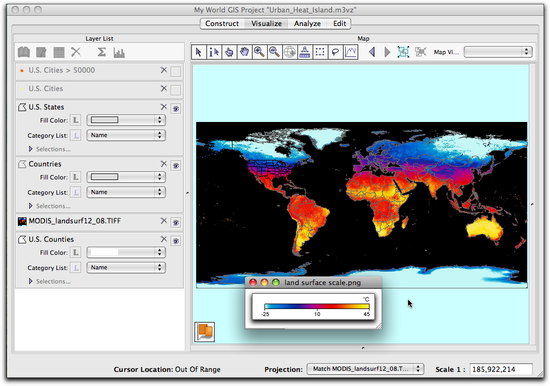Image resolution: width=550 pixels, height=386 pixels.
Task: Hide the MODIS_landsurf12_08.TIFF layer
Action: click(x=176, y=222)
